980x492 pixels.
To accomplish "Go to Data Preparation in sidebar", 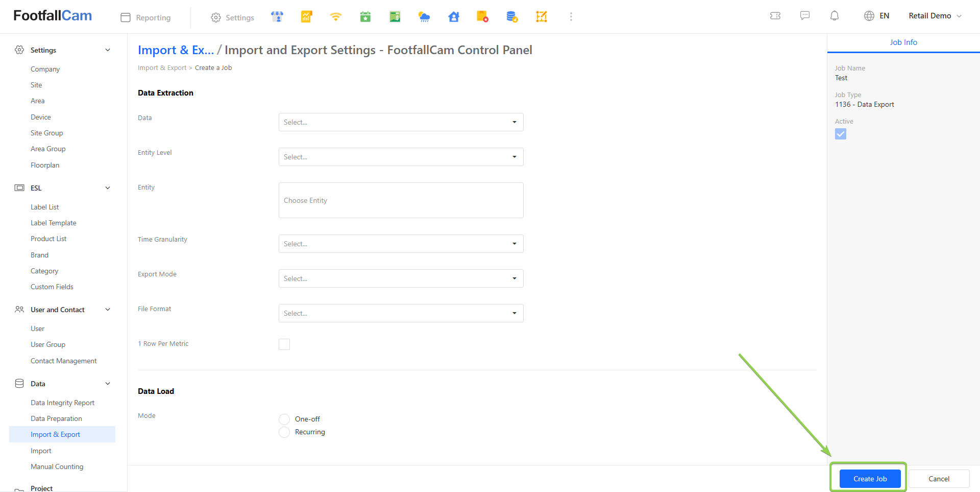I will point(56,418).
